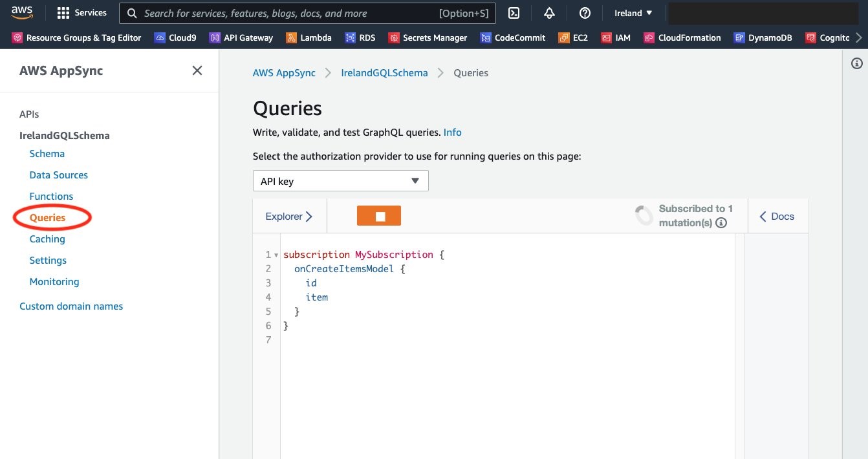868x459 pixels.
Task: Open the CodeCommit shortcut
Action: coord(513,37)
